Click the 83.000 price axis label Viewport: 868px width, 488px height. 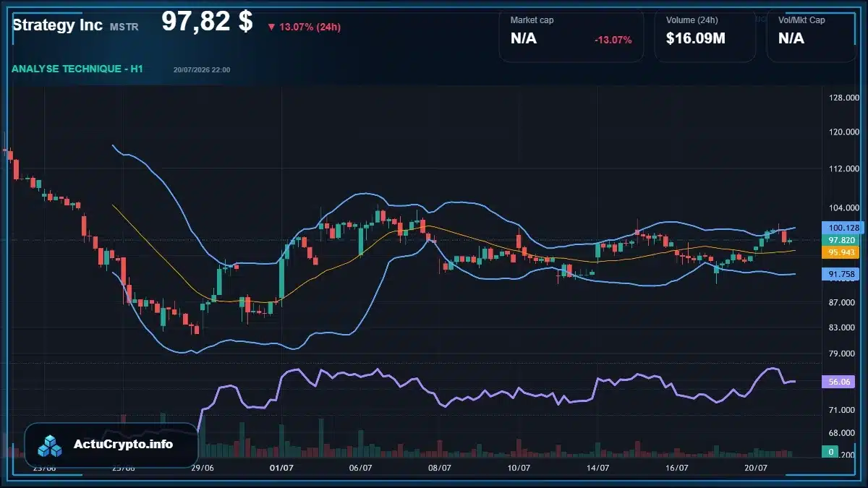point(843,328)
